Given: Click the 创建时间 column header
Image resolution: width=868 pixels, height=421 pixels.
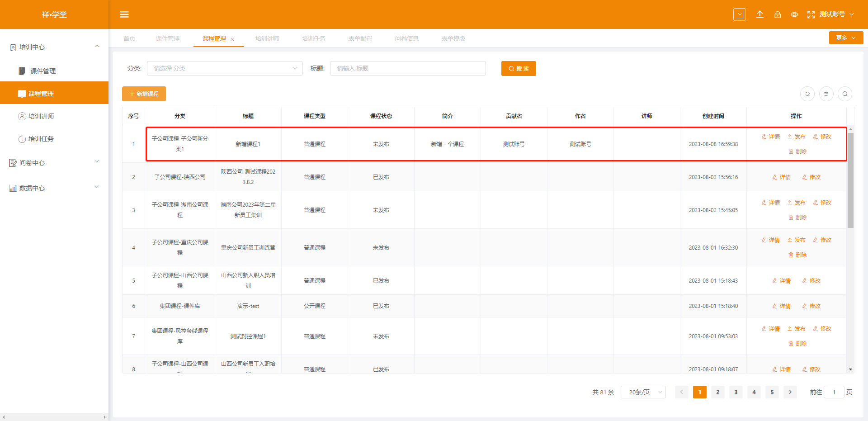Looking at the screenshot, I should 713,116.
